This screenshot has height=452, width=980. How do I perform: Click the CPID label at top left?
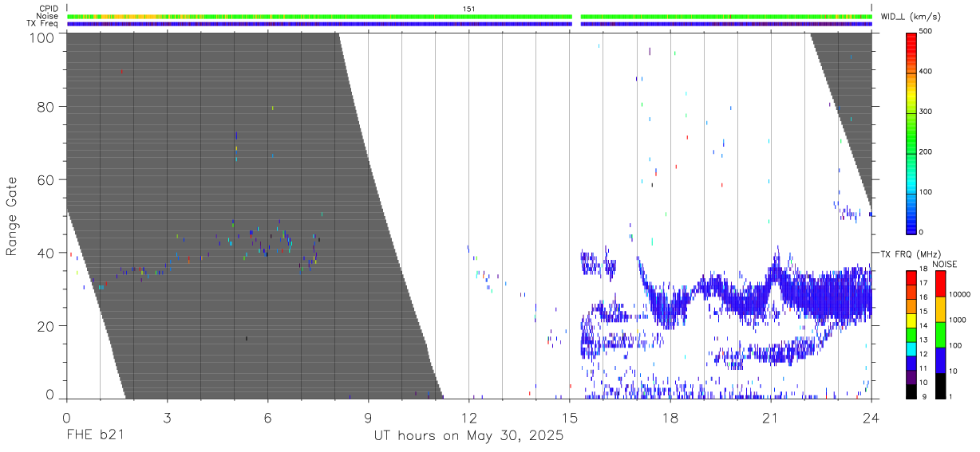coord(49,9)
